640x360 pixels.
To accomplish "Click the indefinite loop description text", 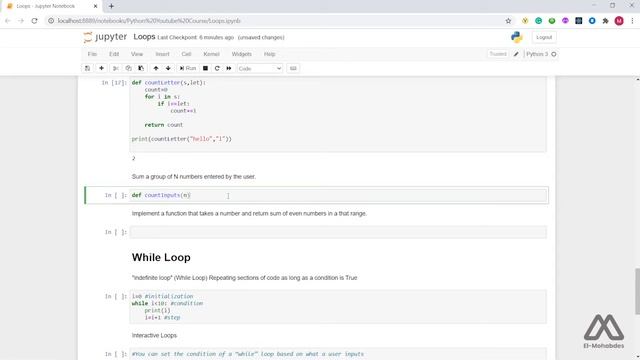I will (x=244, y=278).
